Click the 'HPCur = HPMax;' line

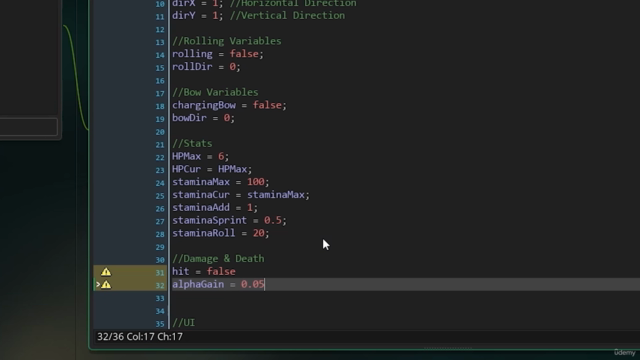click(212, 169)
